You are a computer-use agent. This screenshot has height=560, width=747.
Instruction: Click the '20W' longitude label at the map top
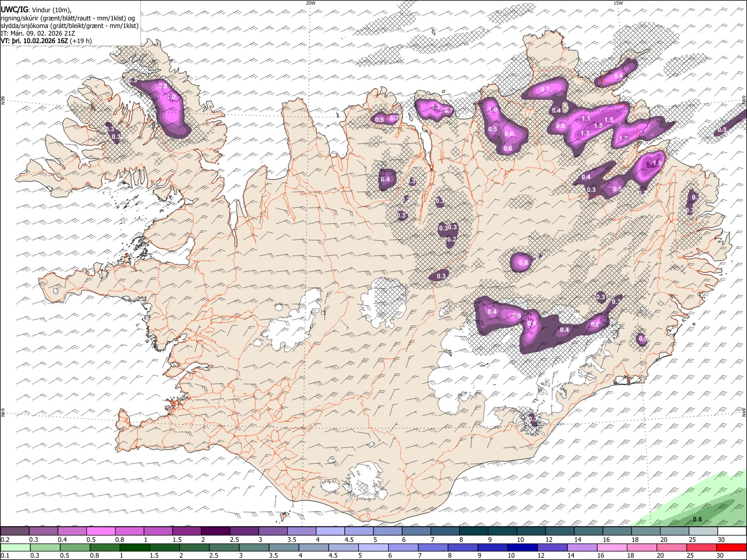(x=310, y=3)
